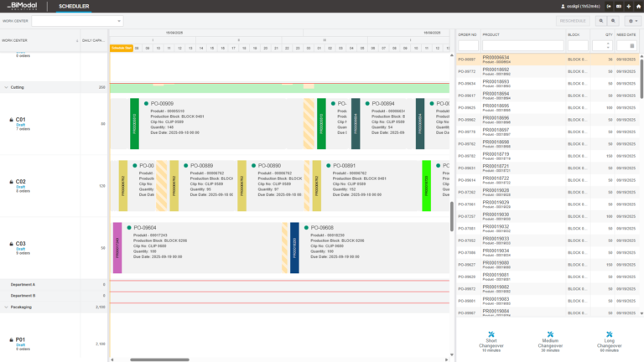The width and height of the screenshot is (644, 362).
Task: Click the Short Changeover icon
Action: [x=491, y=334]
